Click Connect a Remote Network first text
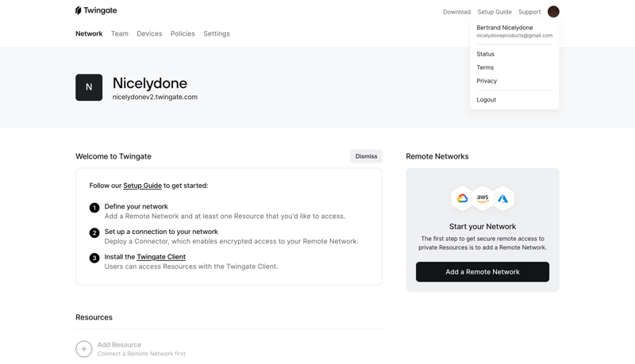 [141, 354]
